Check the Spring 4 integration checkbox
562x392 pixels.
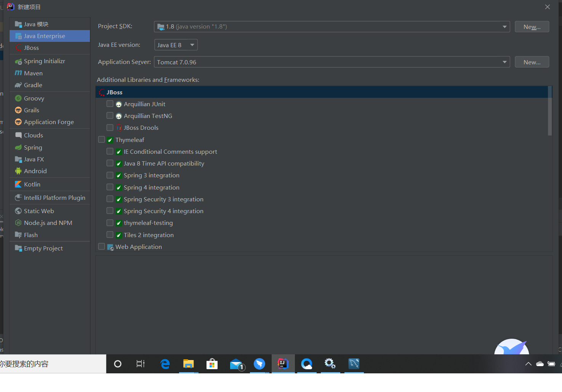110,187
